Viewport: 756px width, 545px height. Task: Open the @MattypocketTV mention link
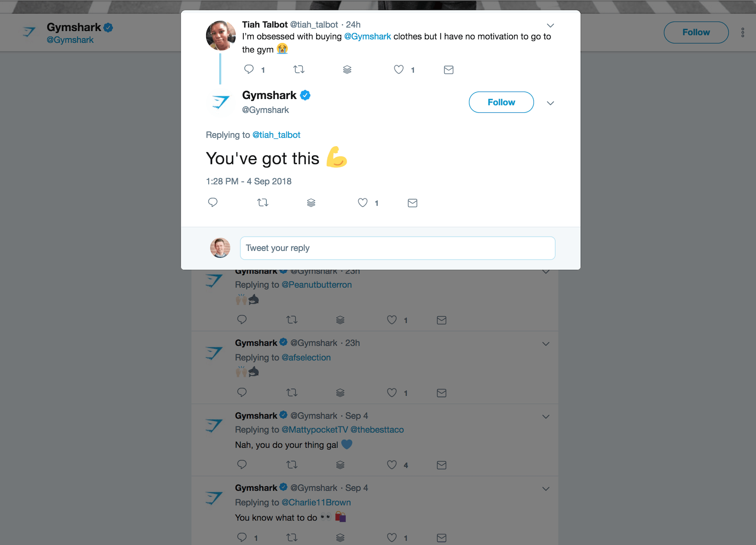pos(315,429)
